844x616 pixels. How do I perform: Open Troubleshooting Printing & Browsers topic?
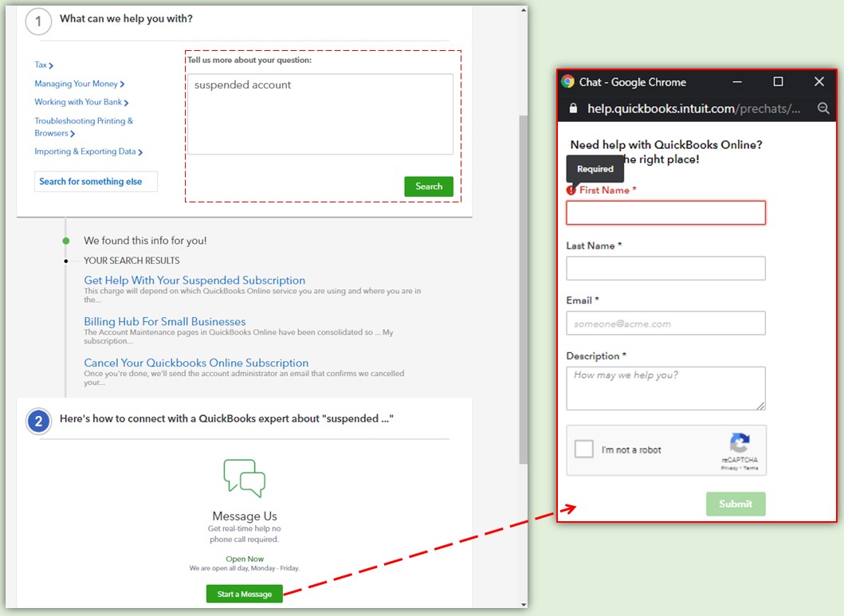[84, 127]
